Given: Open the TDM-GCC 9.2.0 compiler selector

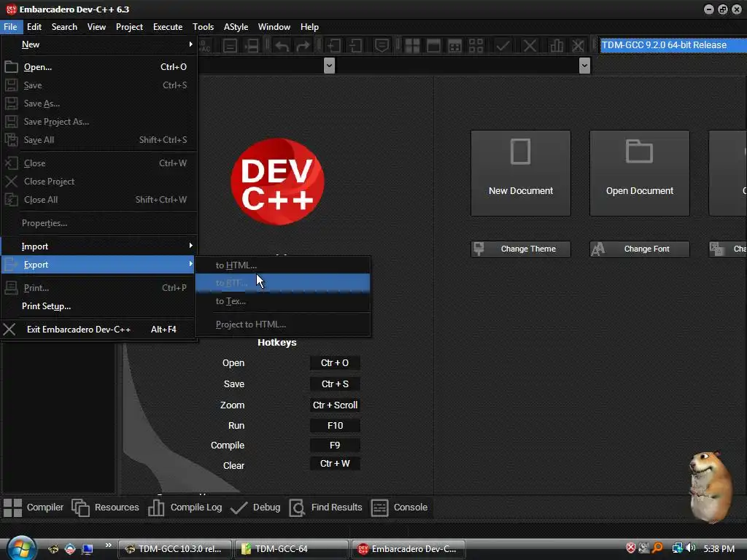Looking at the screenshot, I should (673, 45).
